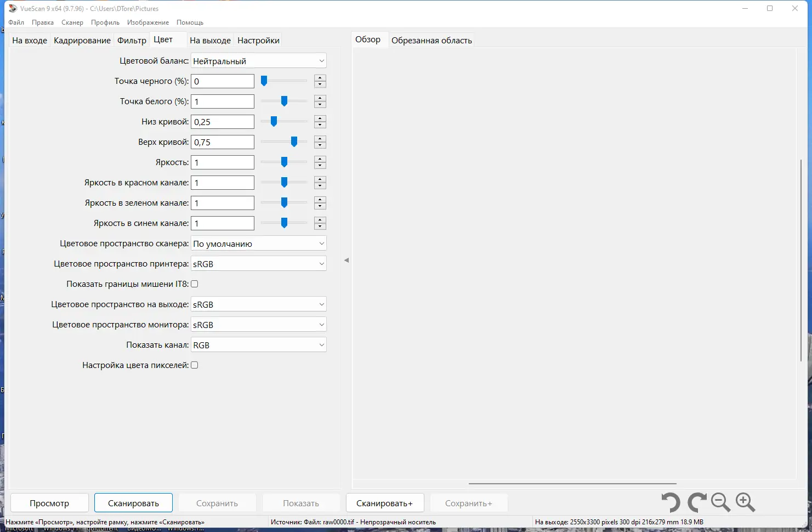The height and width of the screenshot is (532, 812).
Task: Zoom in with the plus magnifier
Action: click(746, 502)
